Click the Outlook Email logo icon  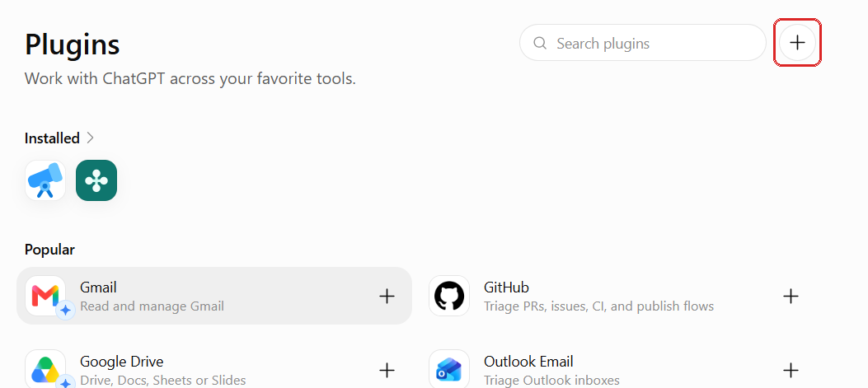click(449, 368)
